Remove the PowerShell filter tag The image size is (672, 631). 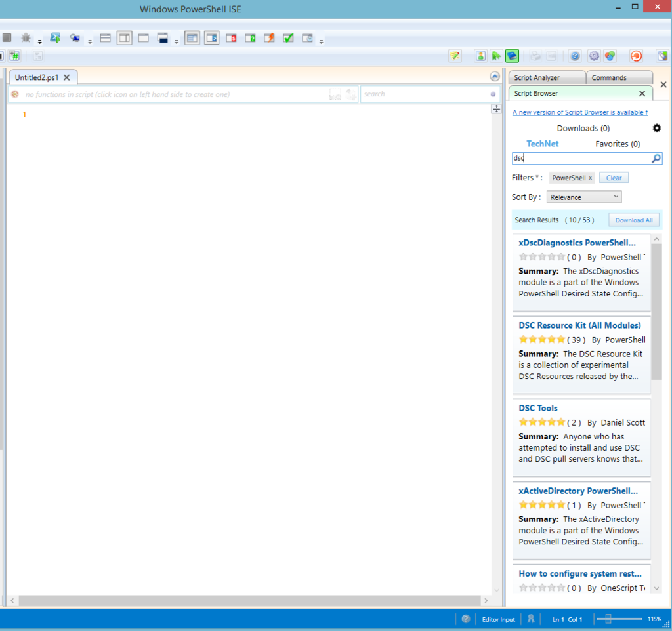590,178
